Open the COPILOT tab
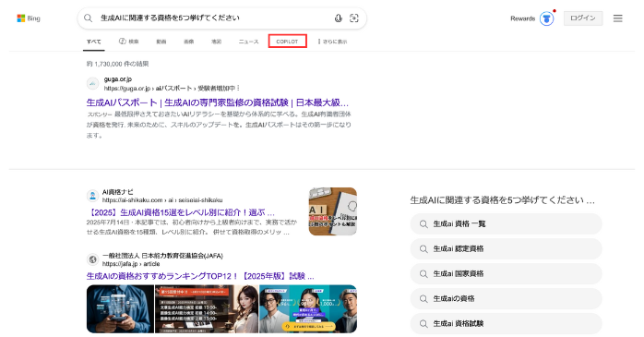The image size is (644, 337). 287,42
